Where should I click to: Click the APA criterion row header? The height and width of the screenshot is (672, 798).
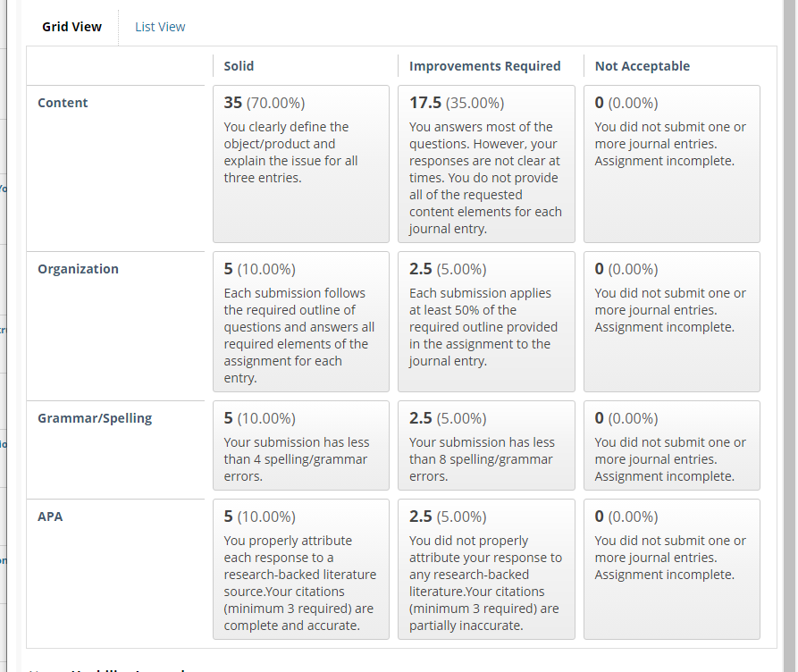click(50, 517)
